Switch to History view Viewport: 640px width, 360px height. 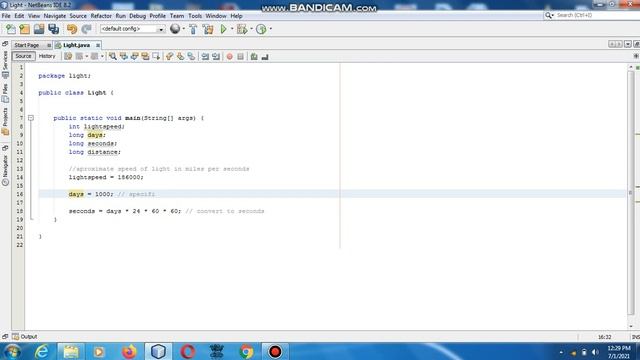click(47, 56)
